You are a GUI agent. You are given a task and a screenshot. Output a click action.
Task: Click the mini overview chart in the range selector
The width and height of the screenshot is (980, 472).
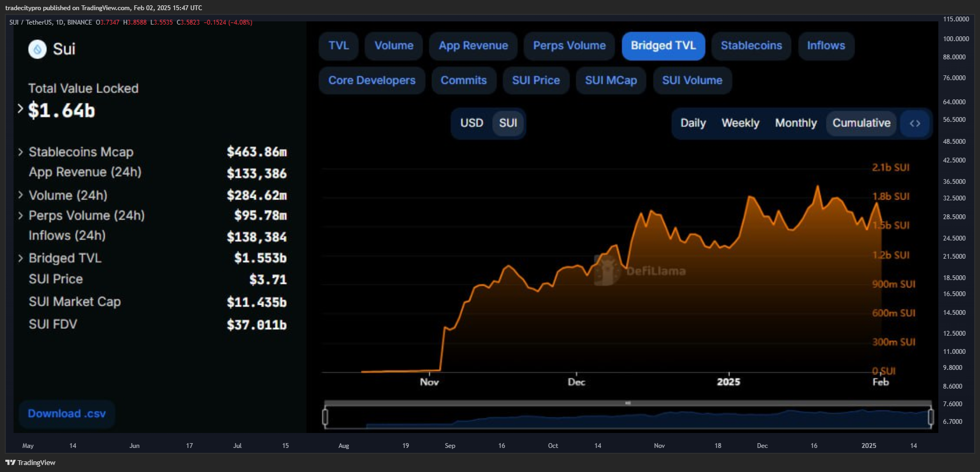[x=628, y=418]
